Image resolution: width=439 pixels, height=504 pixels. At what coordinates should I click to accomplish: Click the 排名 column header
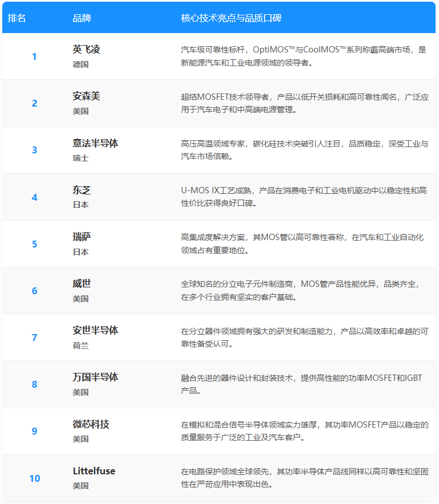[17, 18]
